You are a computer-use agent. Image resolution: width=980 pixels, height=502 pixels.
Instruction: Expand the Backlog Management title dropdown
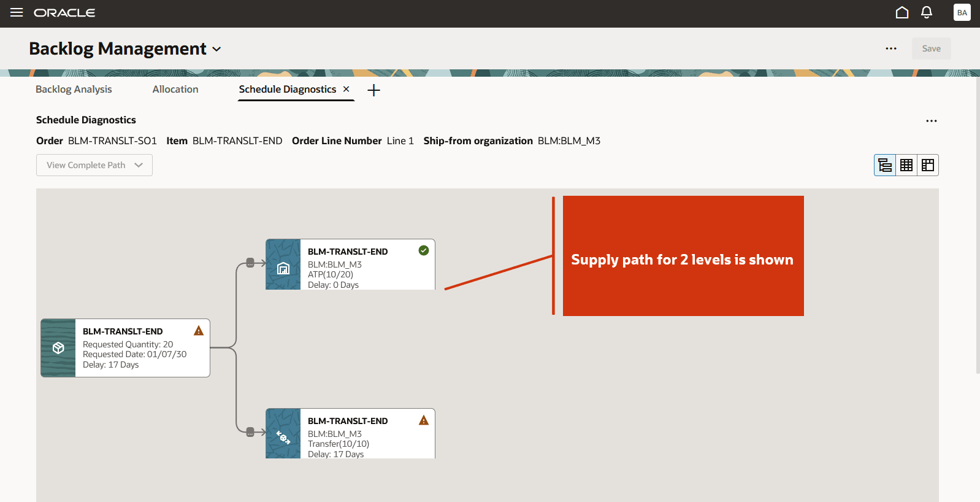(216, 49)
